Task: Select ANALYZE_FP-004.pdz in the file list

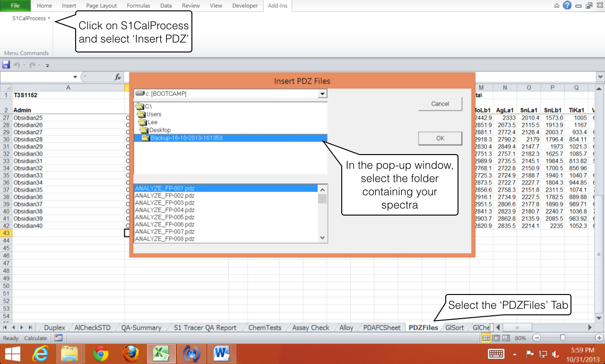Action: point(165,210)
